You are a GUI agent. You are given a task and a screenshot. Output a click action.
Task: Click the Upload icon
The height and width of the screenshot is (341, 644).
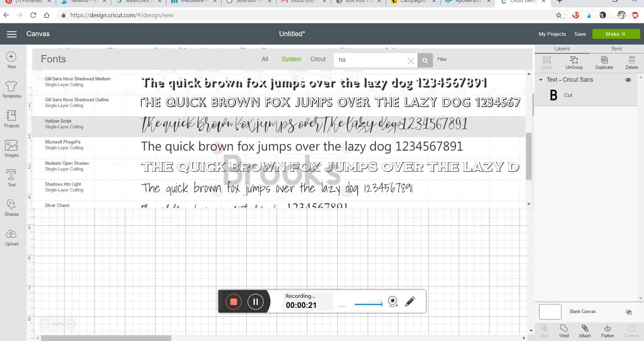11,237
